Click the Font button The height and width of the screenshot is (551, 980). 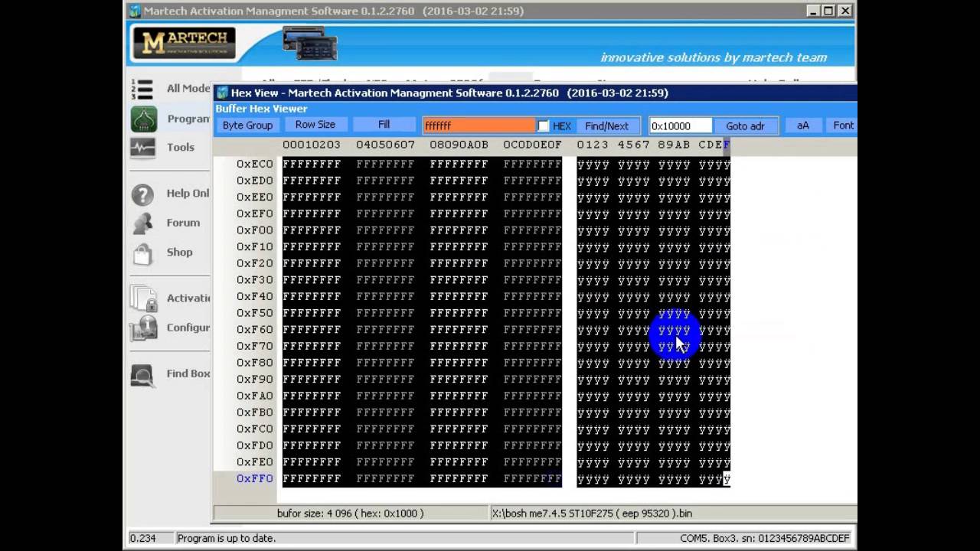click(842, 126)
